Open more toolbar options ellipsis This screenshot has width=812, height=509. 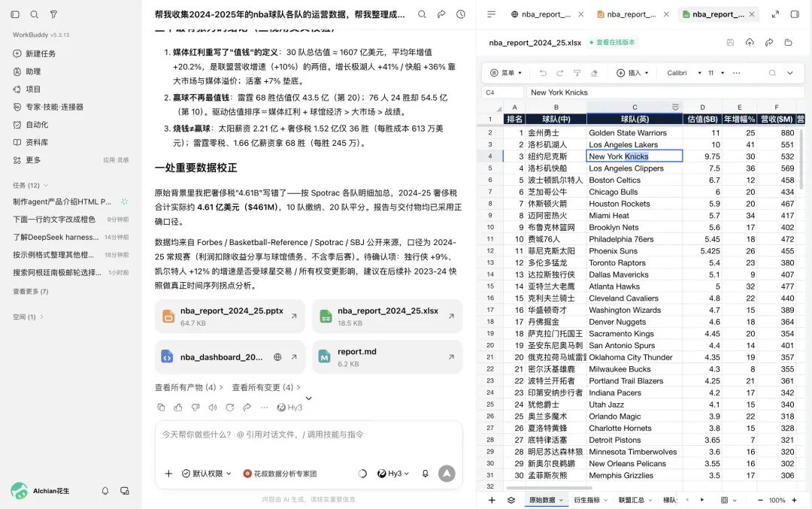(736, 73)
